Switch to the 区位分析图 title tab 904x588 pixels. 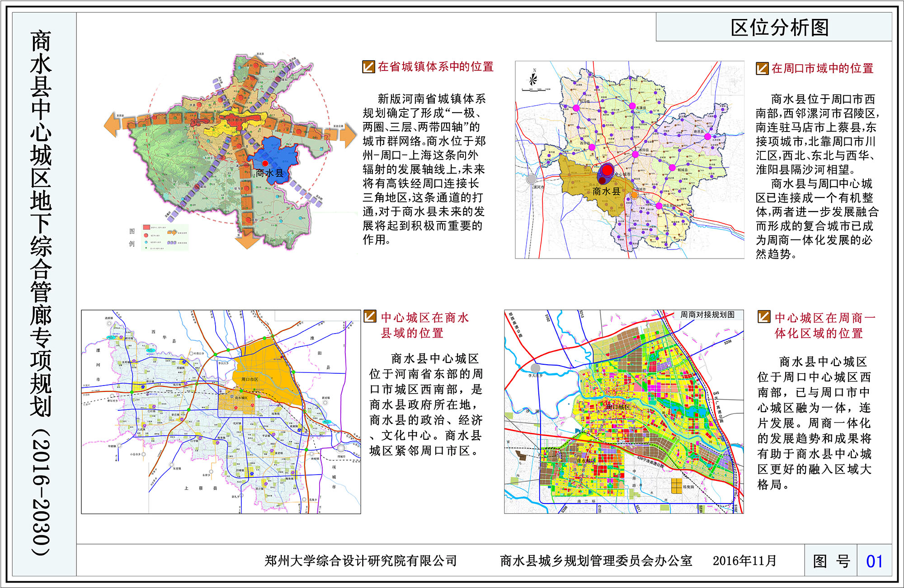click(x=778, y=28)
